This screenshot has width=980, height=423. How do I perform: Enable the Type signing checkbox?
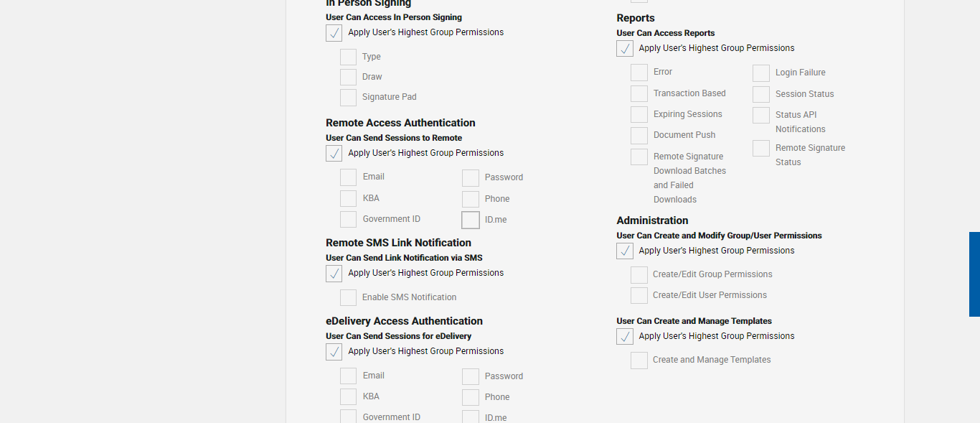pyautogui.click(x=348, y=57)
